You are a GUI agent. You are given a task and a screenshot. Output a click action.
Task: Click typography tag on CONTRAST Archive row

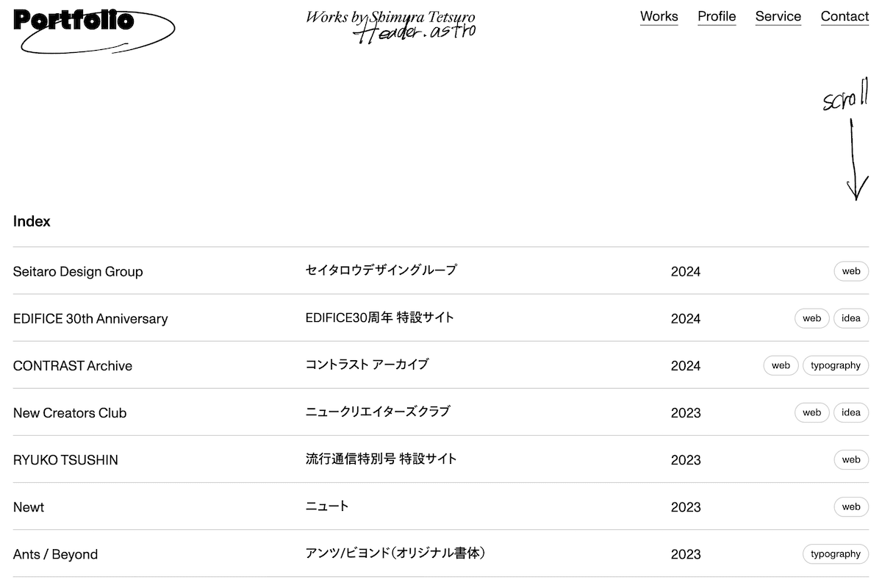point(836,365)
